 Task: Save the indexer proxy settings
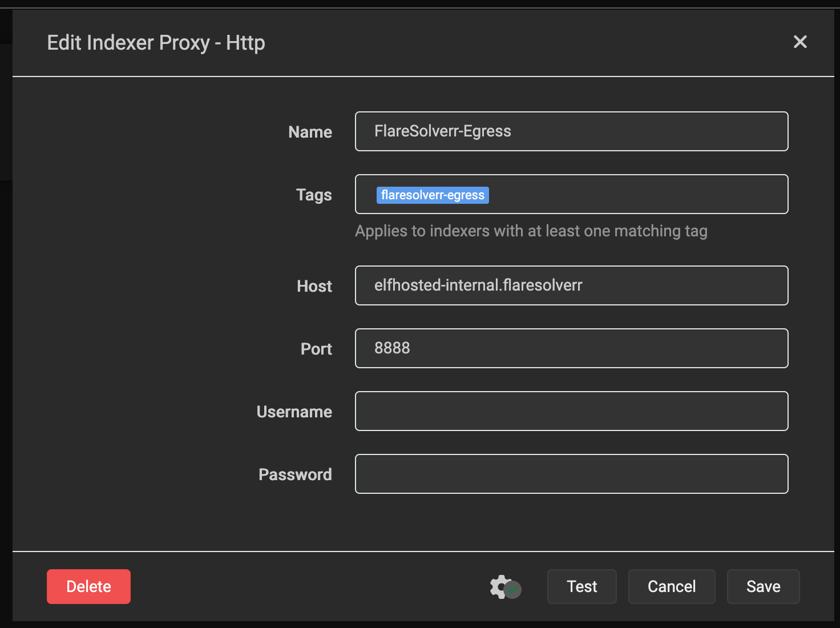(763, 586)
